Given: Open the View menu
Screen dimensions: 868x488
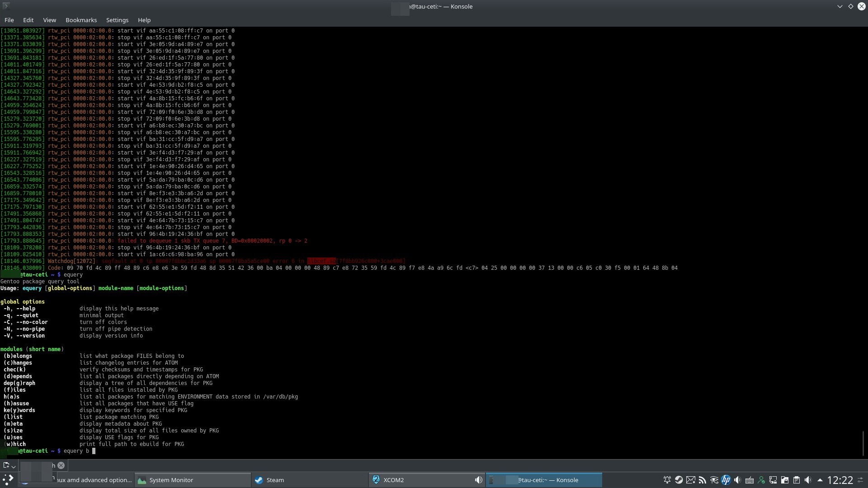Looking at the screenshot, I should pos(49,20).
